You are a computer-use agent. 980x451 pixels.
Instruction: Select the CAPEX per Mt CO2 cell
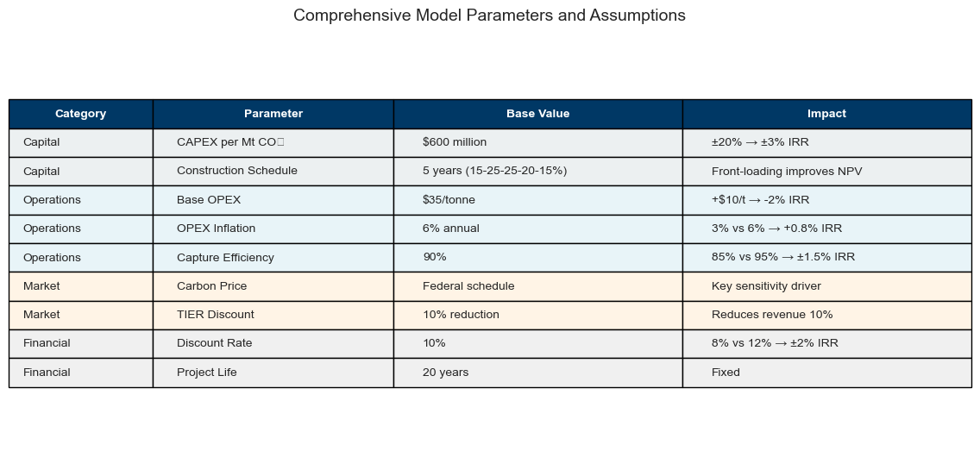229,142
